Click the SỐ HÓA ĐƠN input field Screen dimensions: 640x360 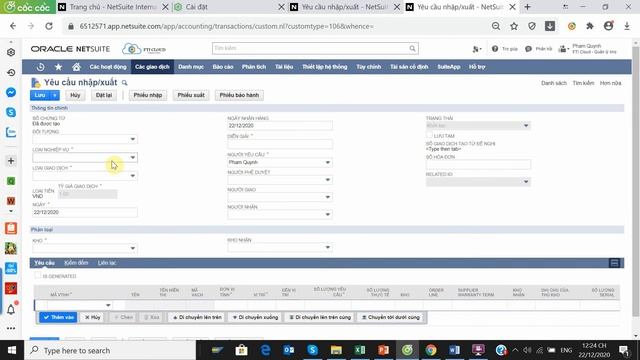478,164
